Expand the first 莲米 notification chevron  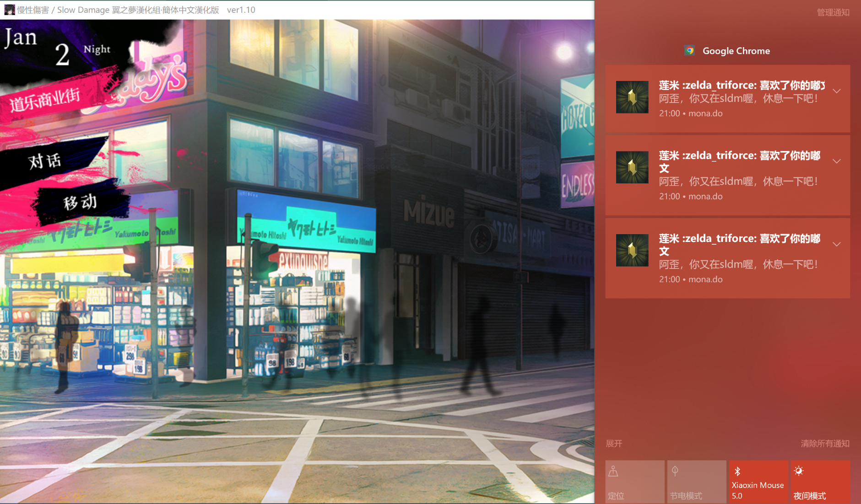[837, 91]
